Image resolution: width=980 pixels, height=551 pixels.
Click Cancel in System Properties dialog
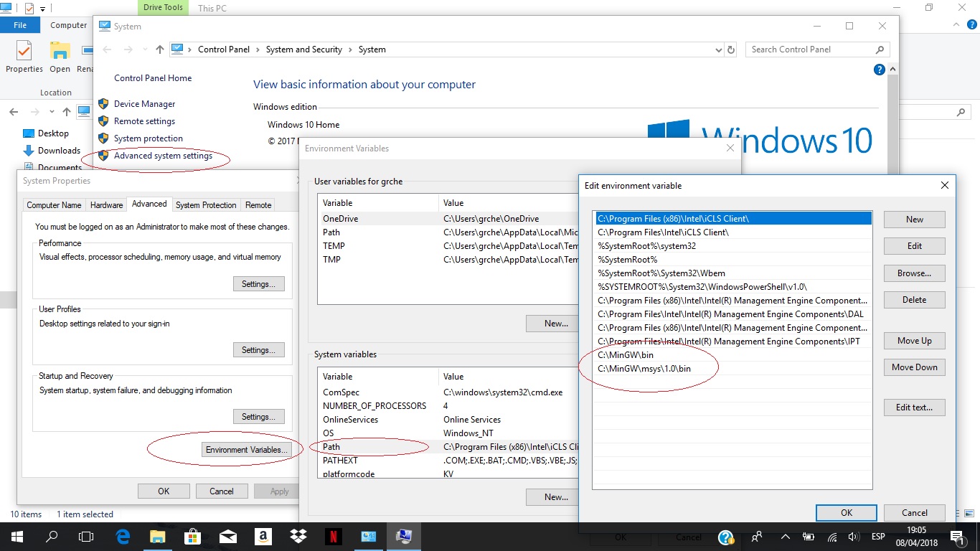[x=222, y=491]
